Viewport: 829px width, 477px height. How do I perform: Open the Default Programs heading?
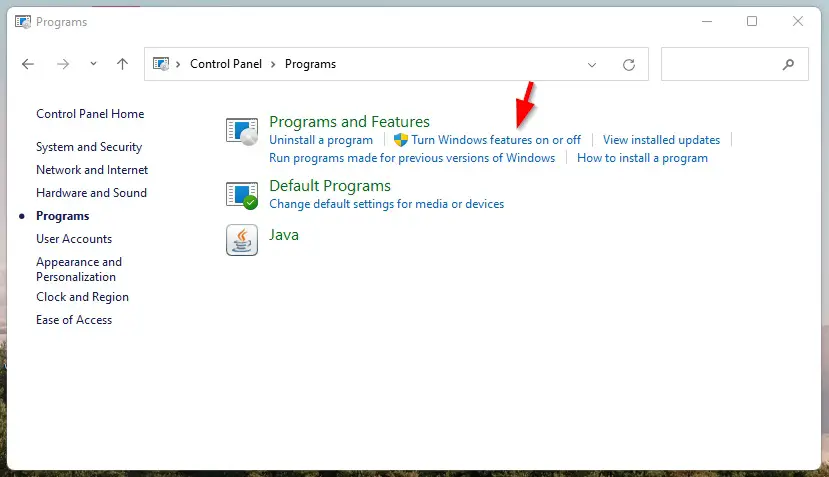[x=330, y=186]
